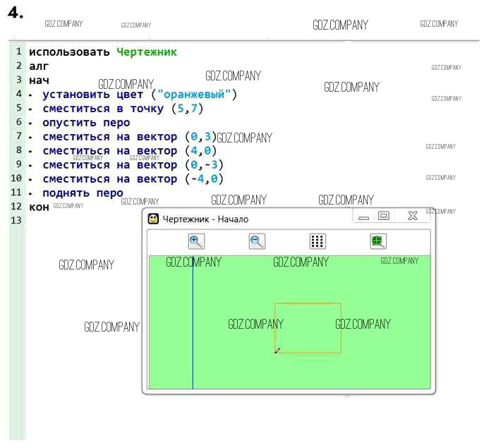Click the smiley app icon in title bar
Image resolution: width=484 pixels, height=448 pixels.
point(152,219)
